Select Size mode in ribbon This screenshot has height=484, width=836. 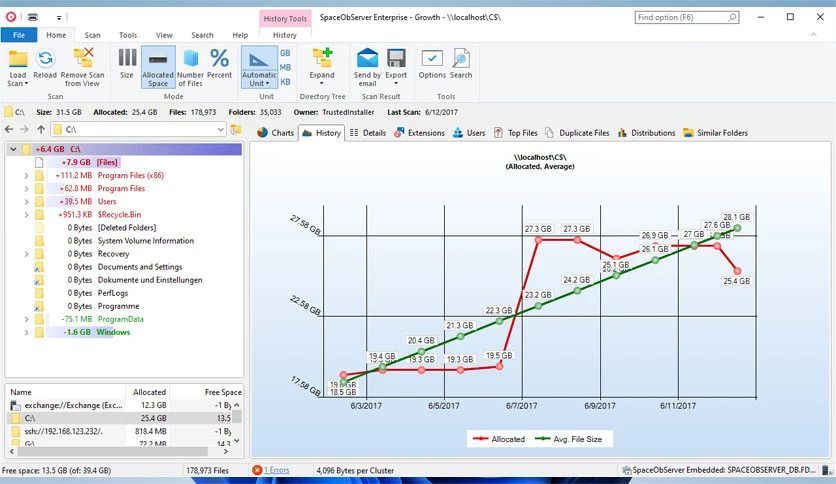127,64
